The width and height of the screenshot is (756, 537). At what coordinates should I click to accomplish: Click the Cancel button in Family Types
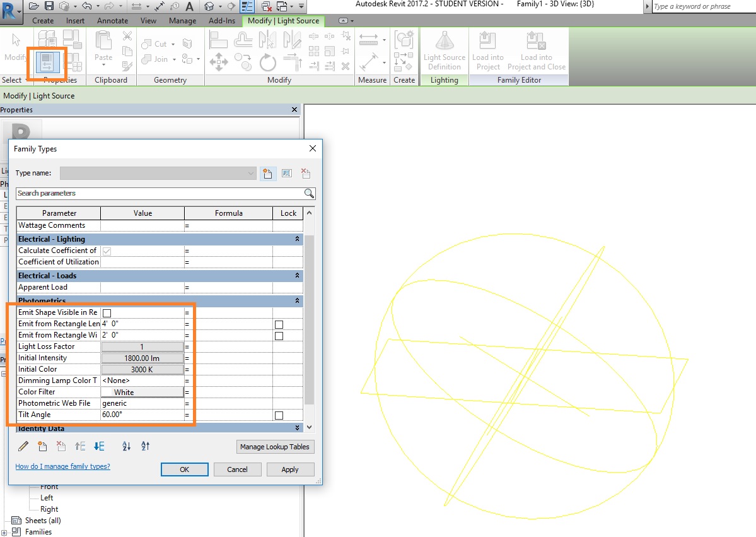(x=237, y=469)
